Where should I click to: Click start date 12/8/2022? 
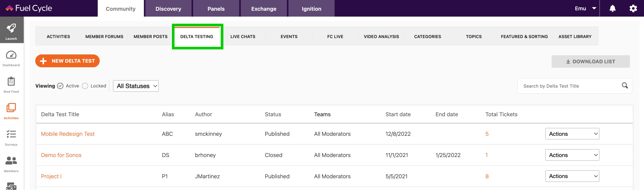click(x=398, y=134)
